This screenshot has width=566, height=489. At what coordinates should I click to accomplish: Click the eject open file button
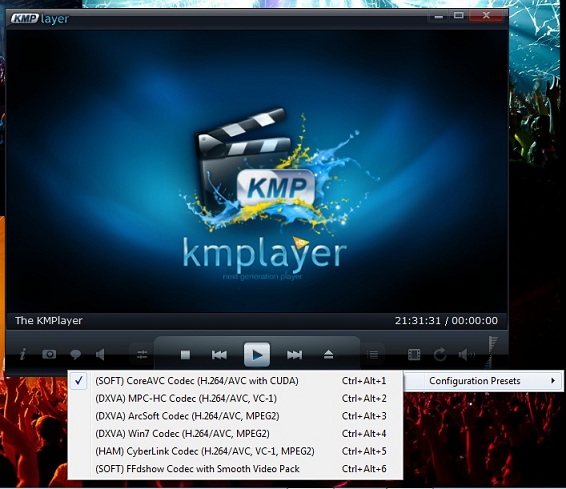(x=328, y=355)
